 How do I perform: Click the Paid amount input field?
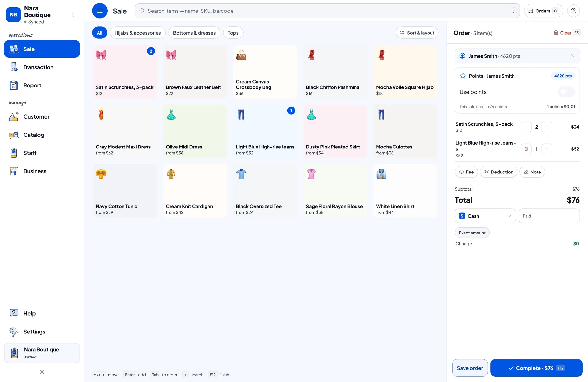pyautogui.click(x=549, y=216)
